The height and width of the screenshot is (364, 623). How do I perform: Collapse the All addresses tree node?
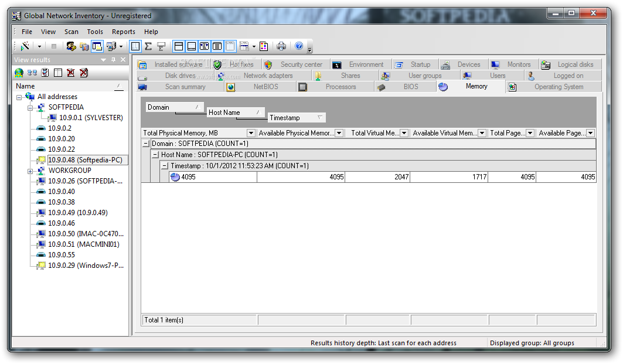point(19,97)
